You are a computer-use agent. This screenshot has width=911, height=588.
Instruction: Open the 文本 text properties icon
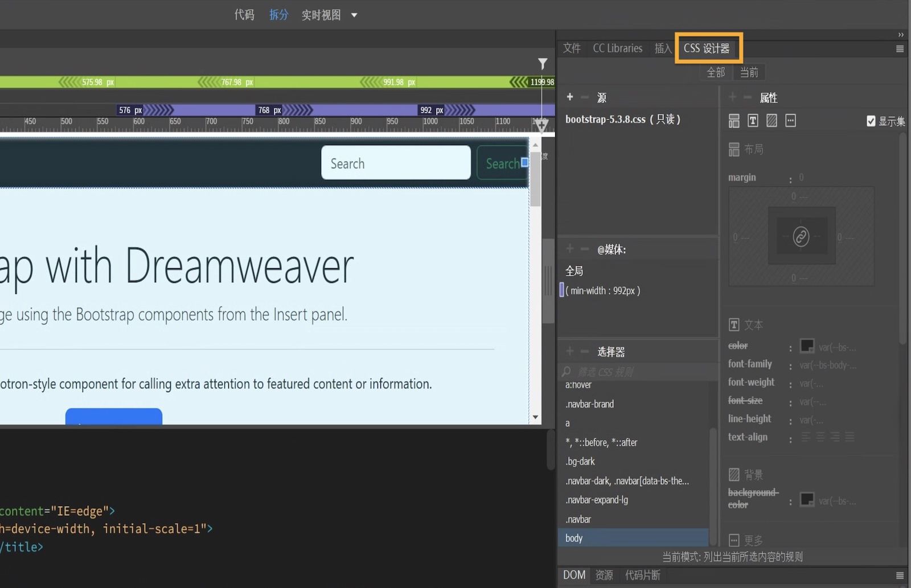(753, 120)
